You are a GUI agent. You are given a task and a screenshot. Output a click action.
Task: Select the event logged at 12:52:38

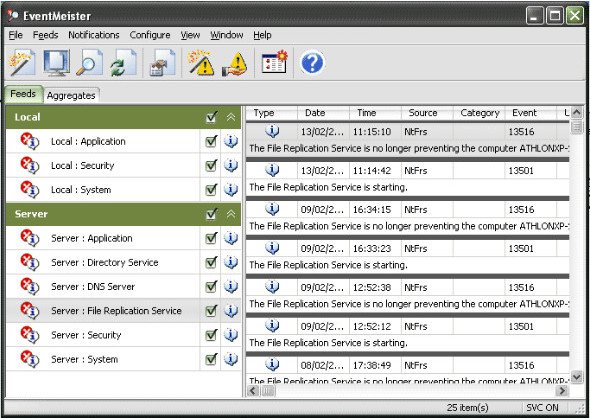pos(408,295)
